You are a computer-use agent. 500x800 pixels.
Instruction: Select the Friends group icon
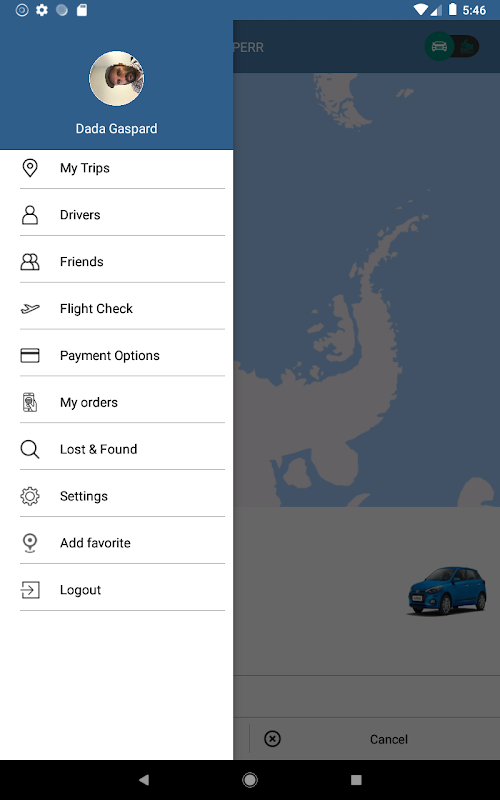click(x=30, y=262)
